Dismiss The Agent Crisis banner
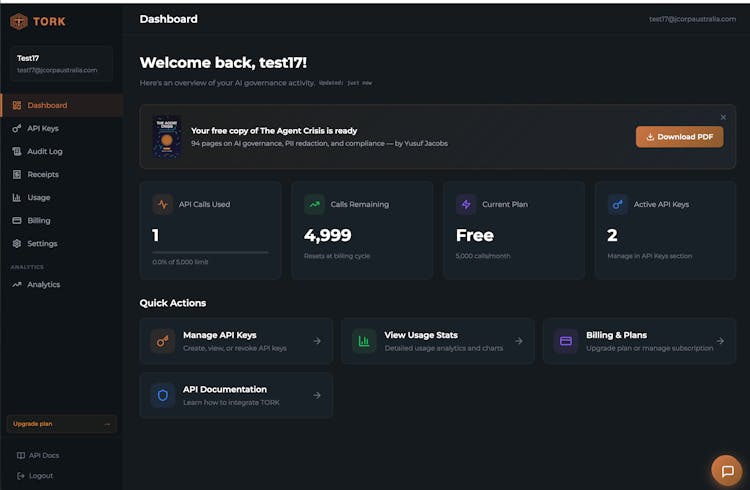This screenshot has width=750, height=490. 723,117
